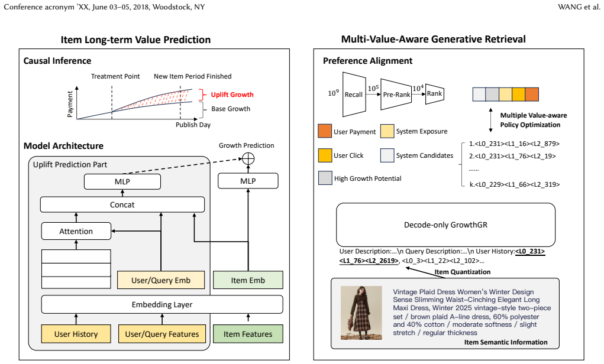
Task: Click the MLP box inside Uplift Prediction Part
Action: pos(122,181)
